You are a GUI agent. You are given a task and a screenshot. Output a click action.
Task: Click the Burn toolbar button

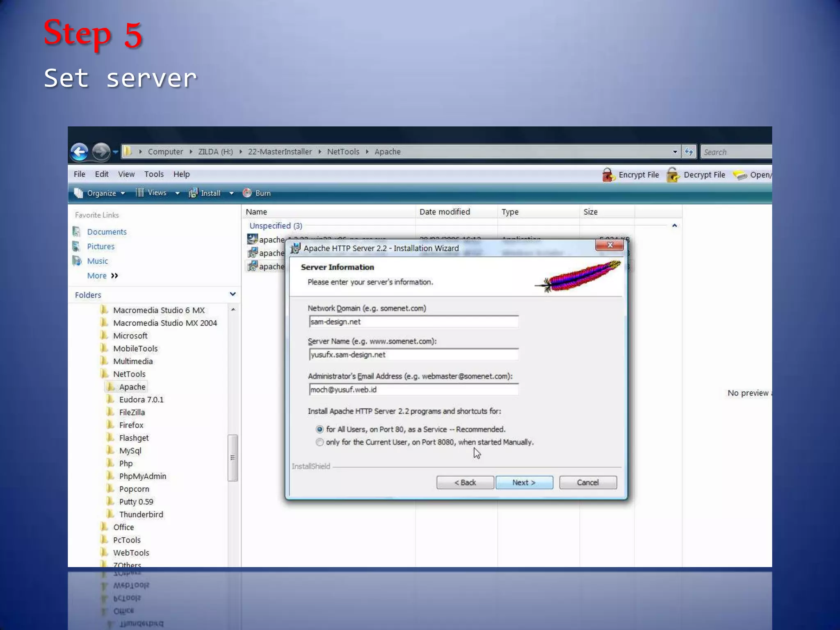pyautogui.click(x=257, y=193)
